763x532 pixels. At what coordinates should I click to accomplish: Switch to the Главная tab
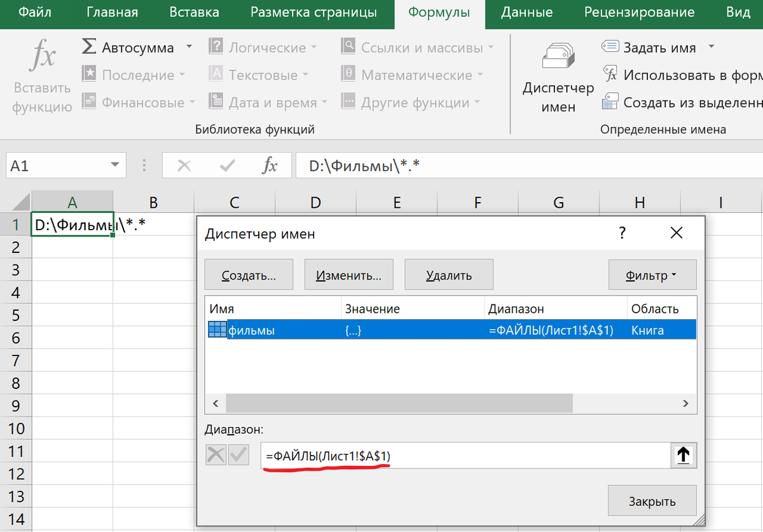pos(112,12)
